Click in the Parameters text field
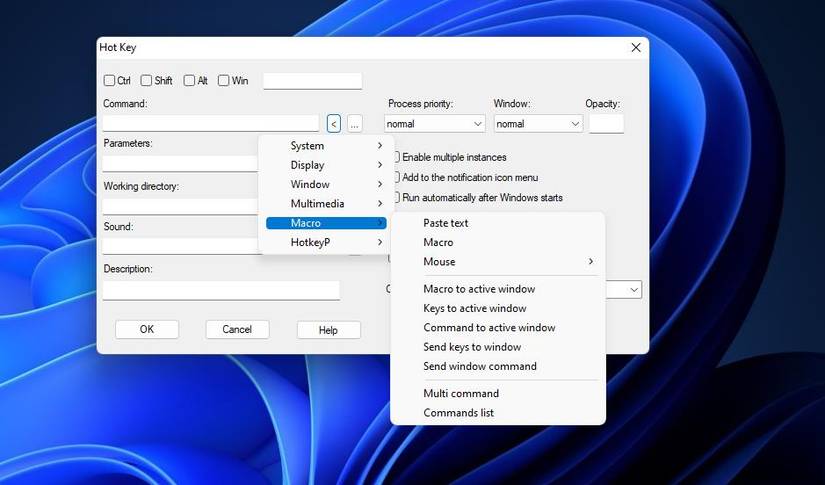Image resolution: width=825 pixels, height=485 pixels. pos(180,163)
